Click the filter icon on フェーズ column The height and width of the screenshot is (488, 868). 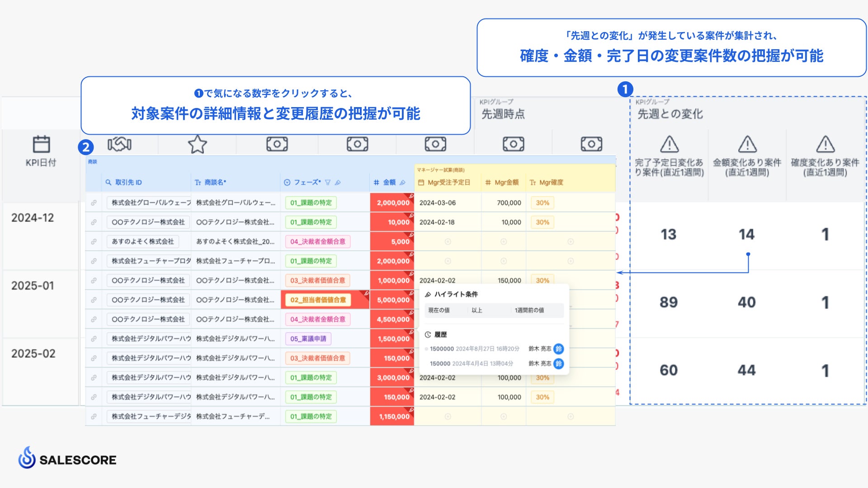pos(328,183)
